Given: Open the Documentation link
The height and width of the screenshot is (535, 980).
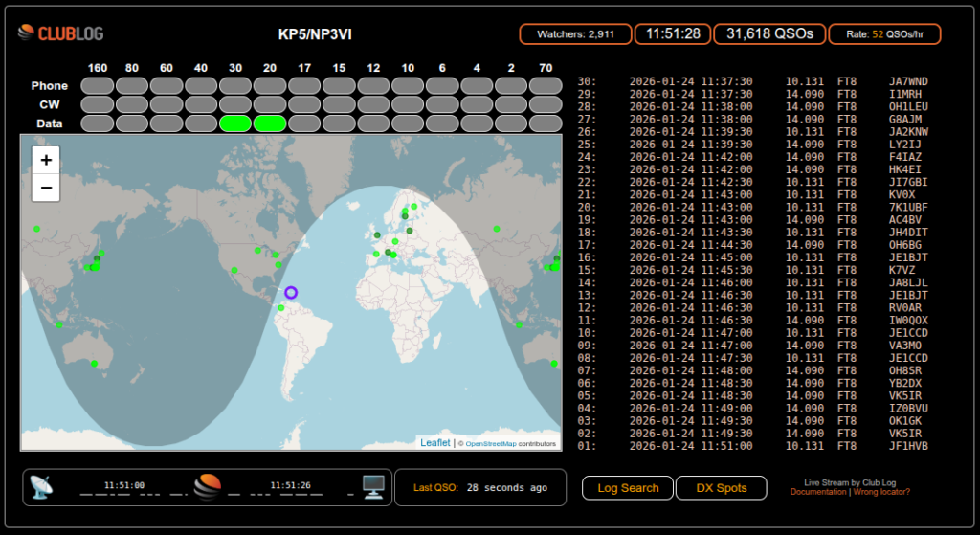Looking at the screenshot, I should click(818, 492).
